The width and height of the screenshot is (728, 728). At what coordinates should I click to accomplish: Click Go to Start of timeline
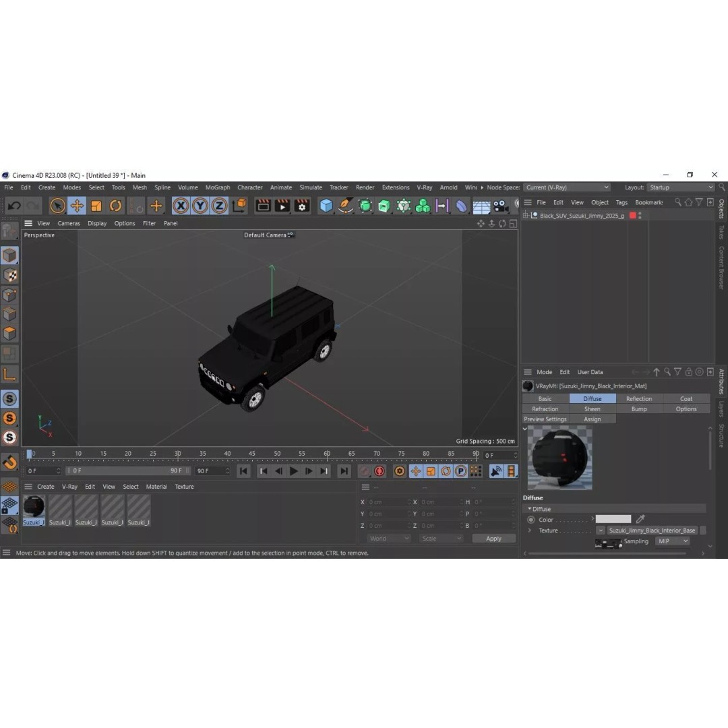244,471
